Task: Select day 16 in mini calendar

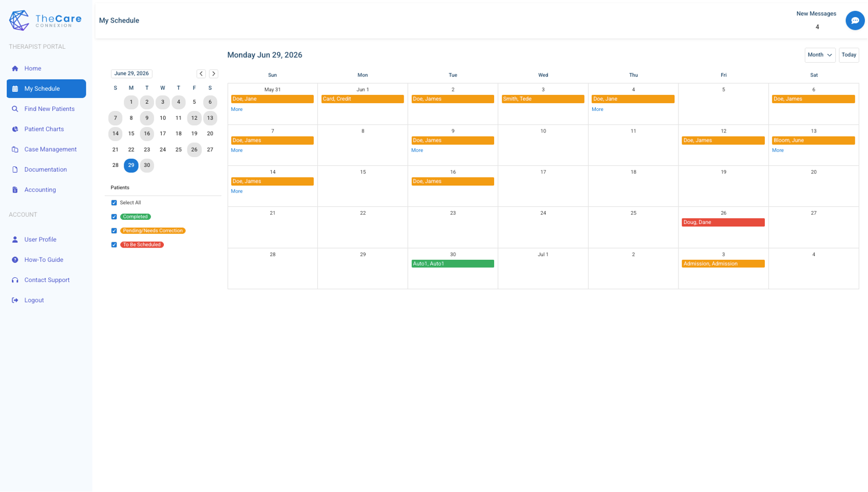Action: tap(147, 134)
